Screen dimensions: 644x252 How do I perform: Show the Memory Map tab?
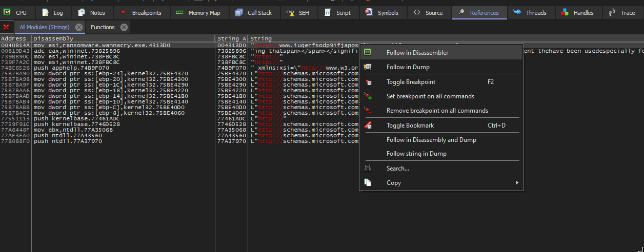pos(198,13)
